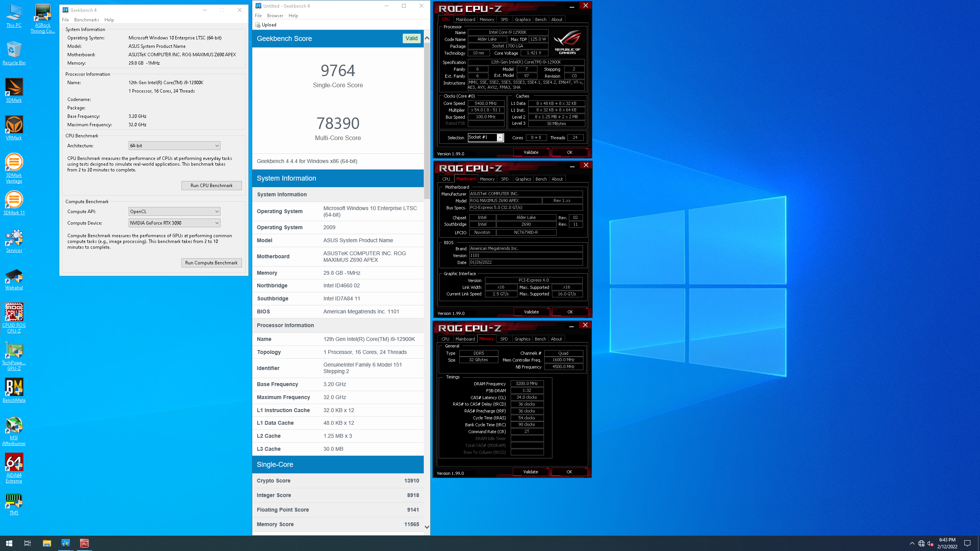Open AIDA64 Extreme desktop icon
The height and width of the screenshot is (551, 980).
[x=14, y=468]
